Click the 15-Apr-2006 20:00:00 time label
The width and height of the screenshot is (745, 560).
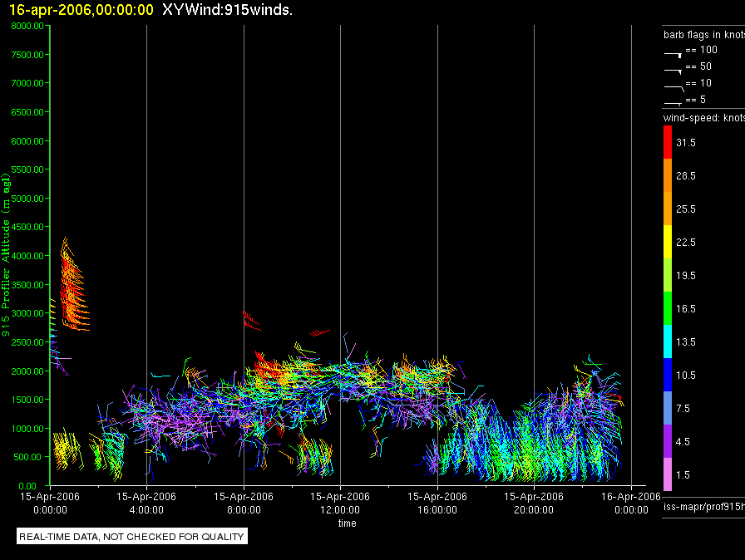(x=534, y=503)
